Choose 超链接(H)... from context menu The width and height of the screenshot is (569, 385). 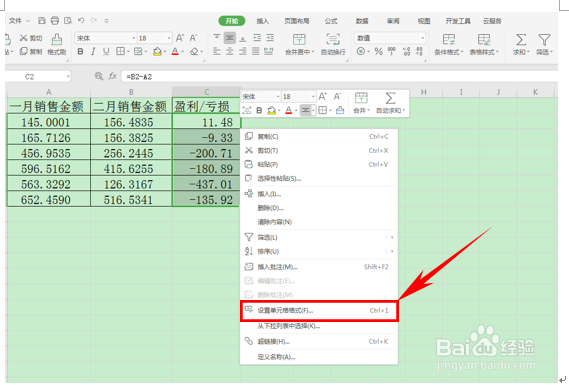[319, 341]
